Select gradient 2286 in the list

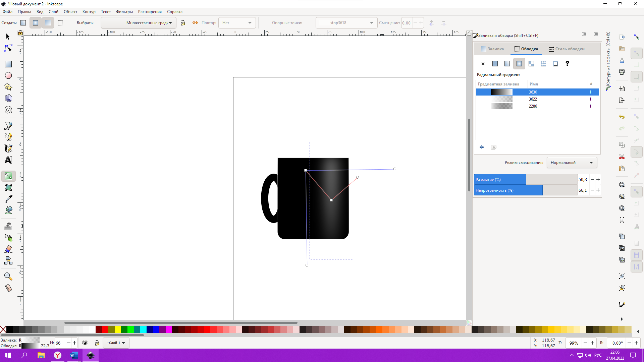click(537, 106)
